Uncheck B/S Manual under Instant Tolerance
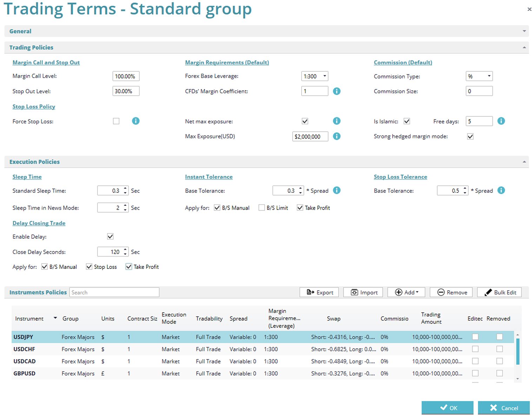Viewport: 532px width, 420px height. tap(217, 208)
